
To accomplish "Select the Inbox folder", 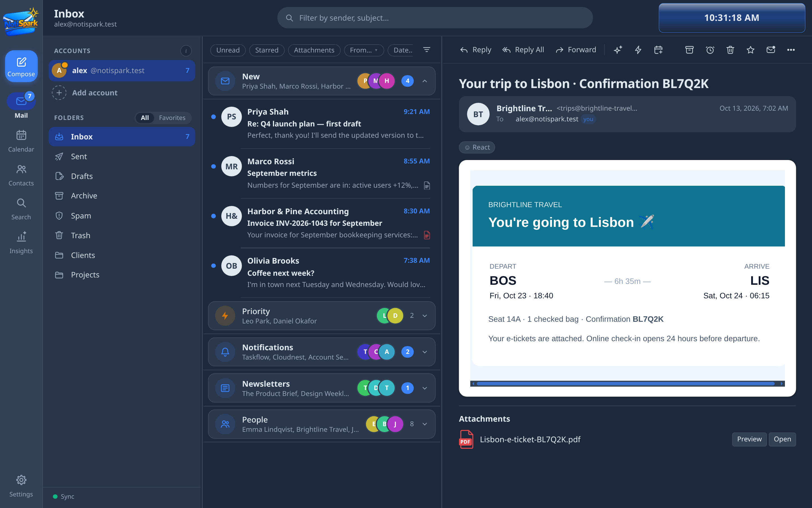I will tap(122, 136).
